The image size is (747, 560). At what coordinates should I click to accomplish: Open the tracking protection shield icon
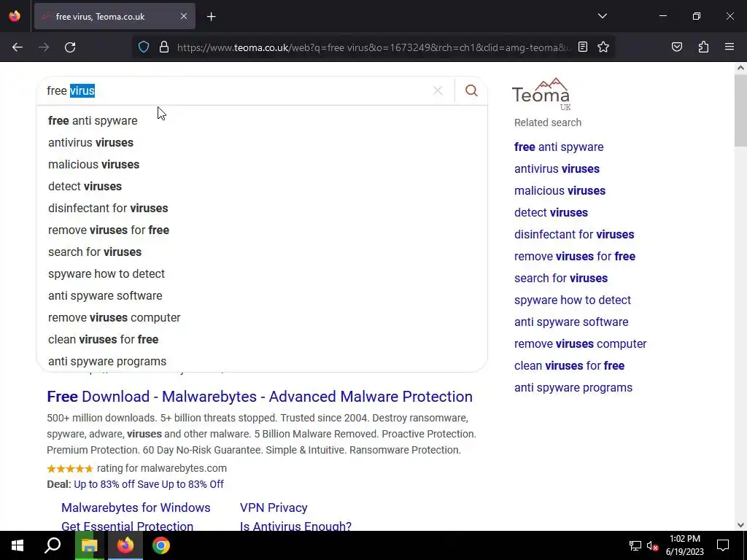(144, 47)
